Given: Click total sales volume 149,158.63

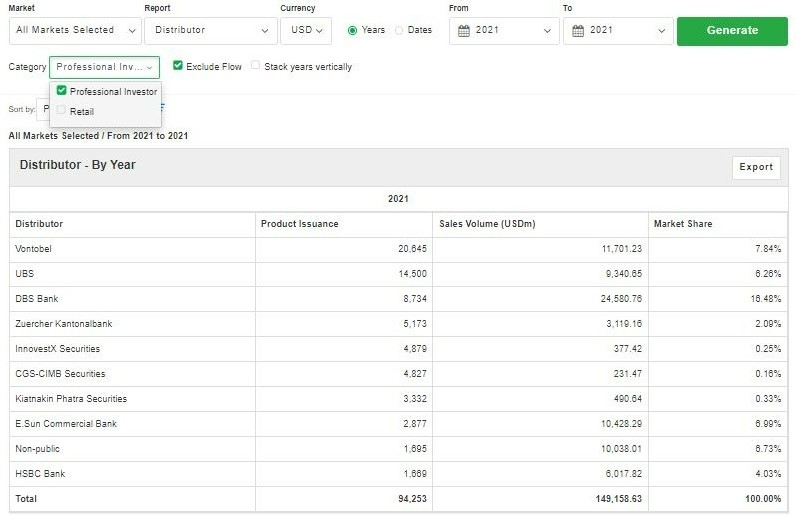Looking at the screenshot, I should (618, 499).
